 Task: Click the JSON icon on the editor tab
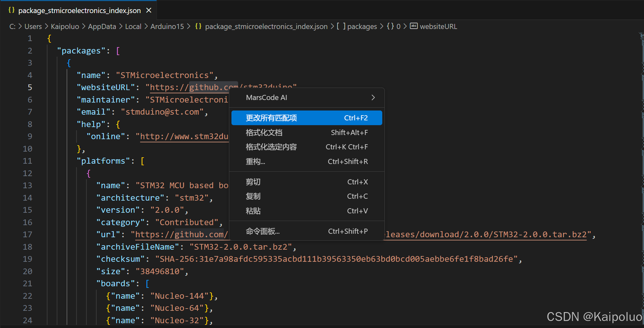pos(11,10)
